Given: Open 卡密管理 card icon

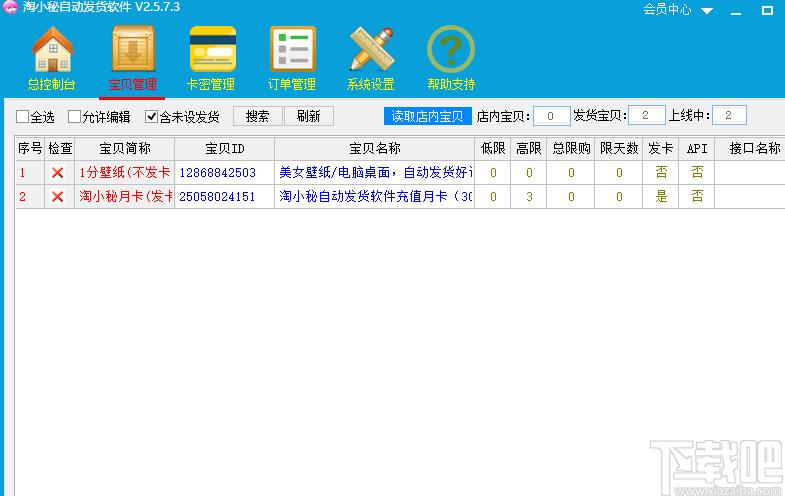Looking at the screenshot, I should 212,49.
